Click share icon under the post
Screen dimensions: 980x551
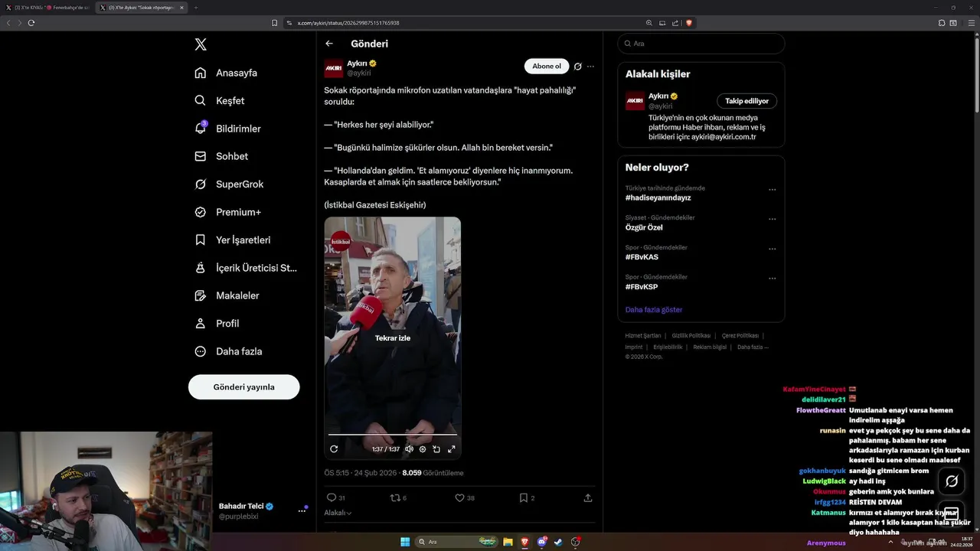pyautogui.click(x=588, y=497)
